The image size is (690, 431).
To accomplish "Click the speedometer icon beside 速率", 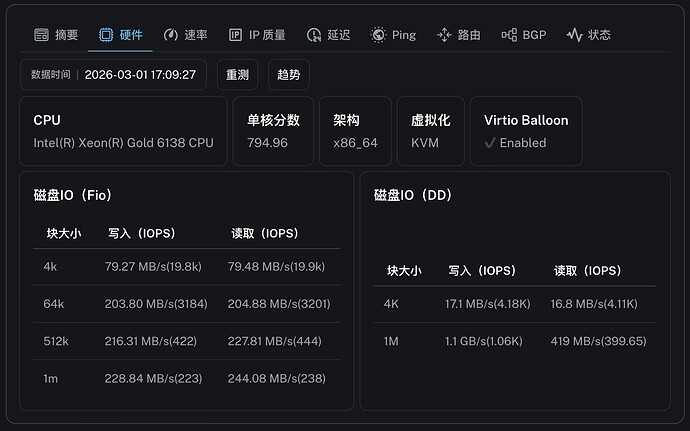I will pos(171,35).
